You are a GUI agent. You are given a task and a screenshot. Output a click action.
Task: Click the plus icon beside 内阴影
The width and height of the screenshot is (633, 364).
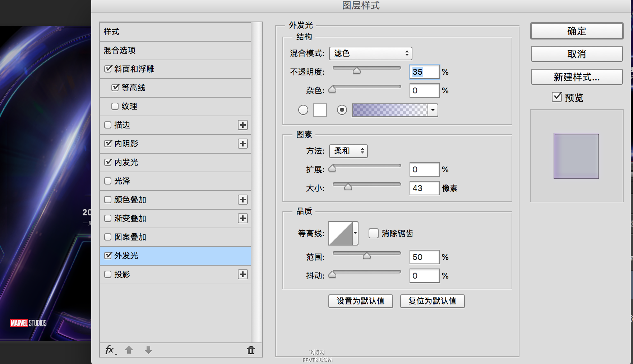coord(243,144)
